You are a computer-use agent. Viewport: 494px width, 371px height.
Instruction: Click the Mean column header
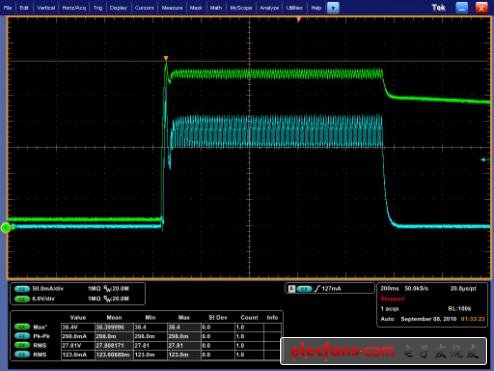[x=114, y=318]
